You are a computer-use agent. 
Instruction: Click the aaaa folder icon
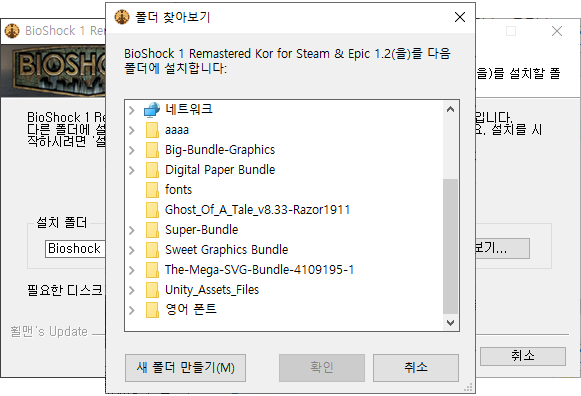point(152,130)
